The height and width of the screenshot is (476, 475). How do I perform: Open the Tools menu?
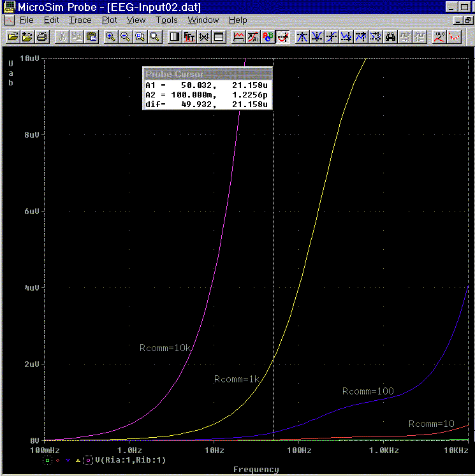pos(166,20)
